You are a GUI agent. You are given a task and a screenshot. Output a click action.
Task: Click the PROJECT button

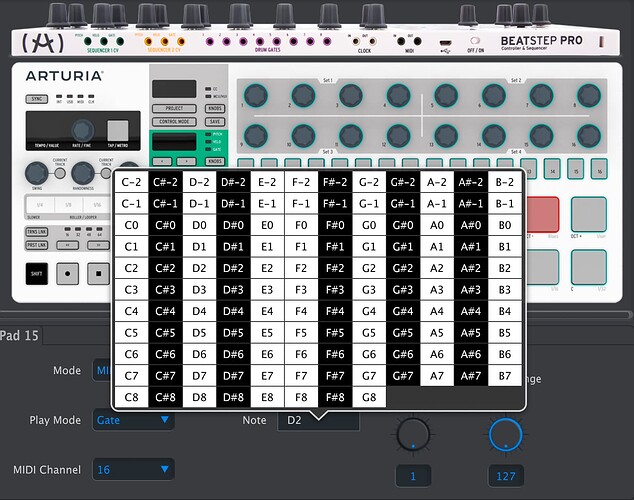[x=174, y=108]
